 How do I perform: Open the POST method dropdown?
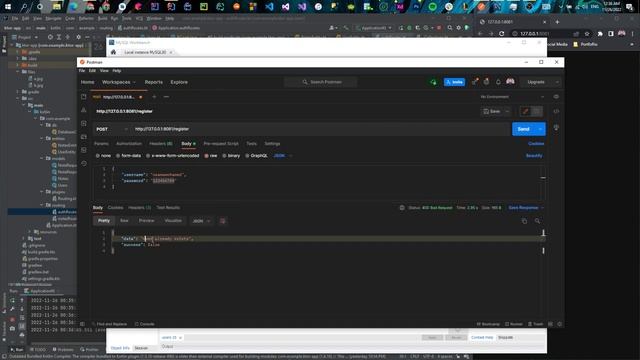(x=111, y=129)
